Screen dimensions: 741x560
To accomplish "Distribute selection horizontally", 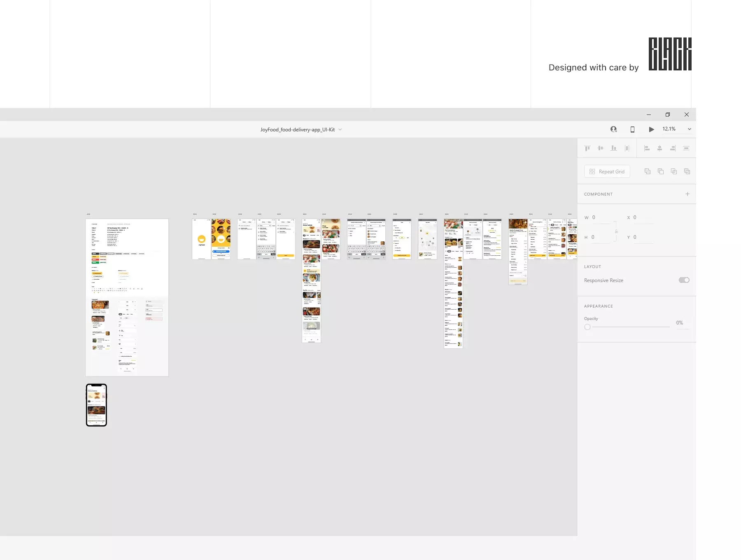I will [x=627, y=148].
